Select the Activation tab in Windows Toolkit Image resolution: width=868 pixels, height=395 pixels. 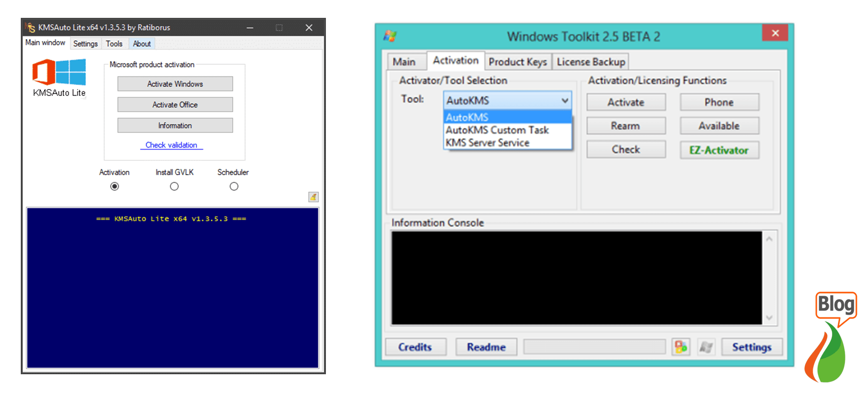456,61
